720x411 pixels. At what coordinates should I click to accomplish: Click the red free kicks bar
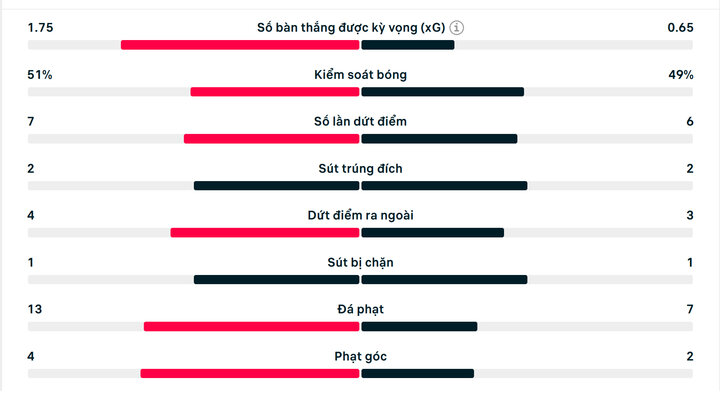click(251, 327)
